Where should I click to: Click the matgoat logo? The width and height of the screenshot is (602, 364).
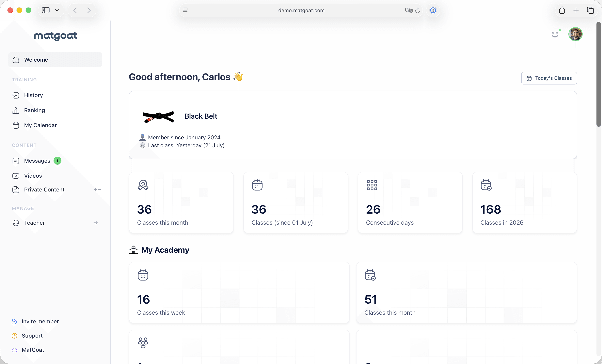[x=55, y=36]
